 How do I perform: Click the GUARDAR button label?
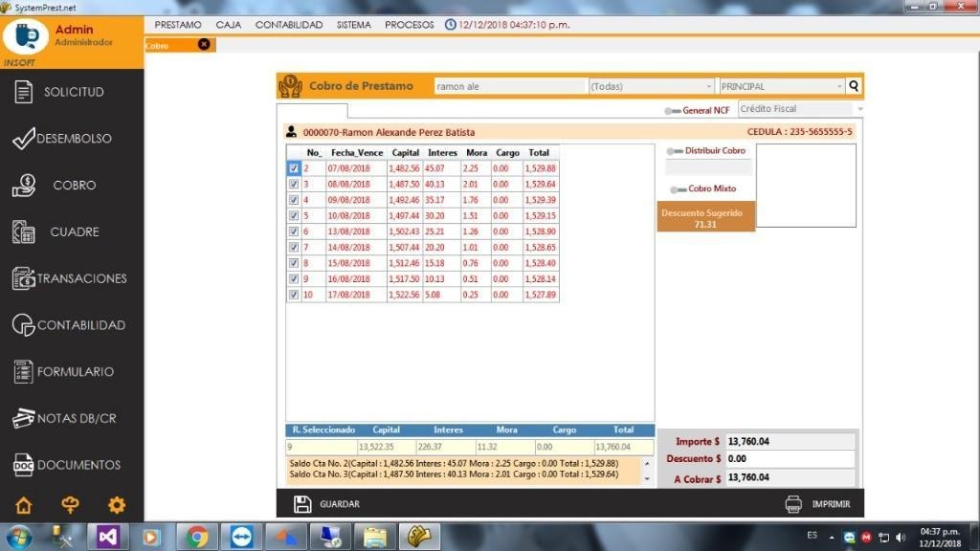[340, 504]
